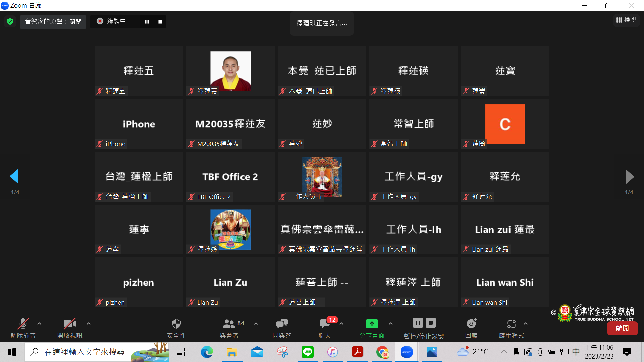Toggle original sound for musicians
Screen dimensions: 644x362
point(53,22)
